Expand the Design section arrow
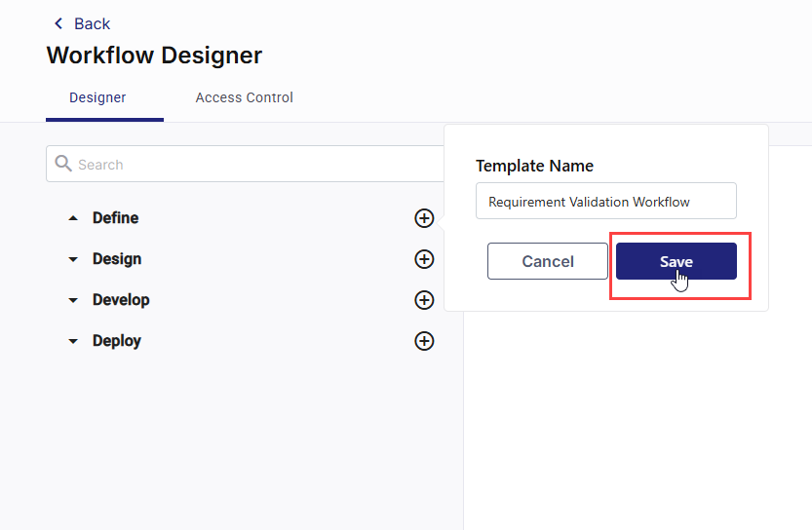Viewport: 812px width, 530px height. point(73,259)
